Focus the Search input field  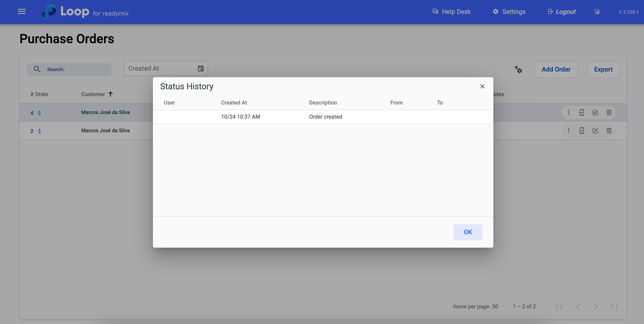tap(75, 69)
